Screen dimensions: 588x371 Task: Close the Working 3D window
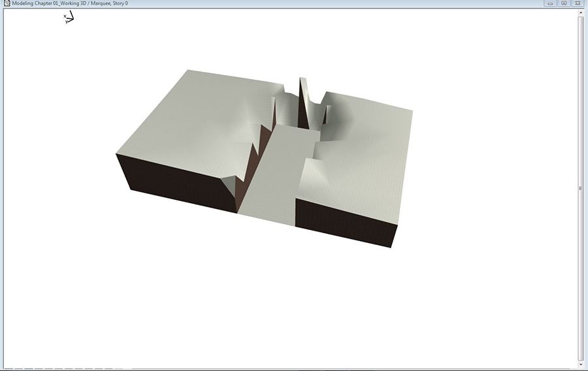[578, 3]
